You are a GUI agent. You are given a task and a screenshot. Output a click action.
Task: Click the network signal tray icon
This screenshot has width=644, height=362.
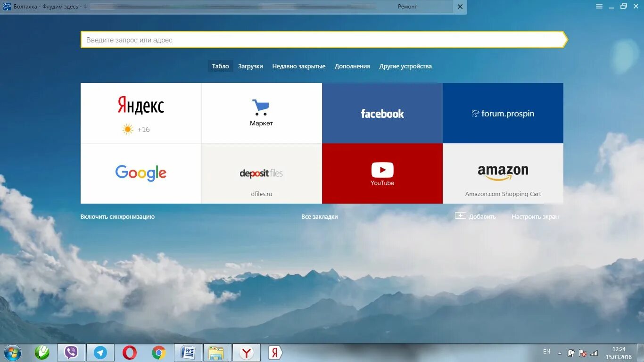594,353
